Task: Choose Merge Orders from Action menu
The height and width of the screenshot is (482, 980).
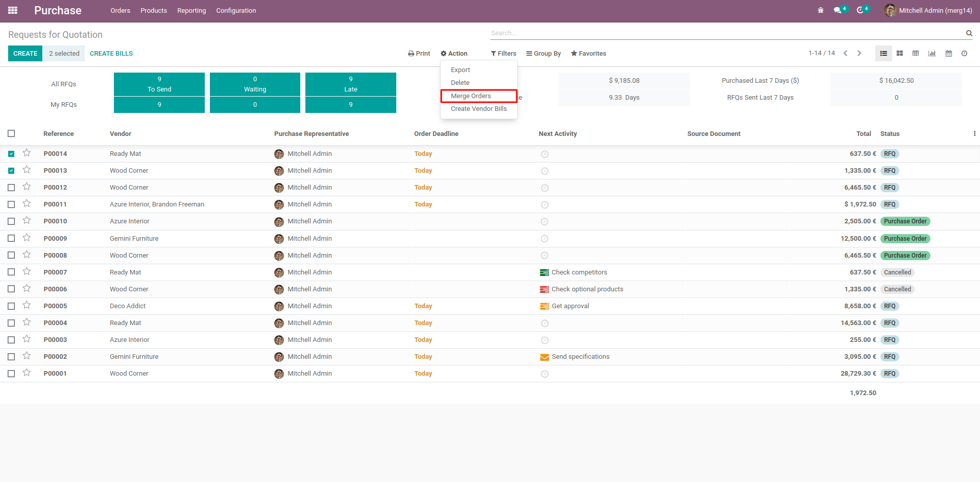Action: click(471, 96)
